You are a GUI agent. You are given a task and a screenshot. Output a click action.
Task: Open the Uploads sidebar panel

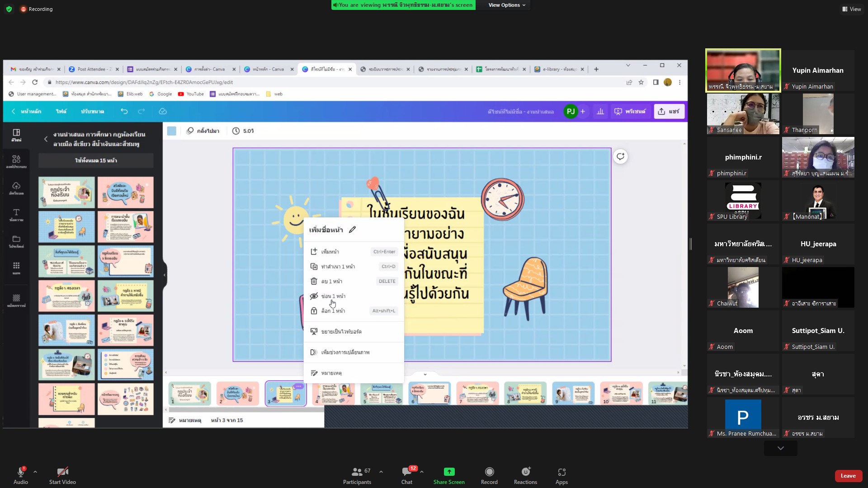coord(16,188)
